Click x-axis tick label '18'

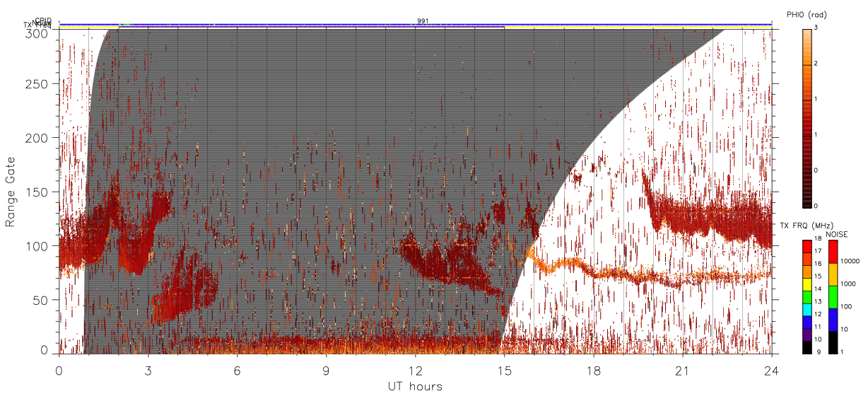593,370
